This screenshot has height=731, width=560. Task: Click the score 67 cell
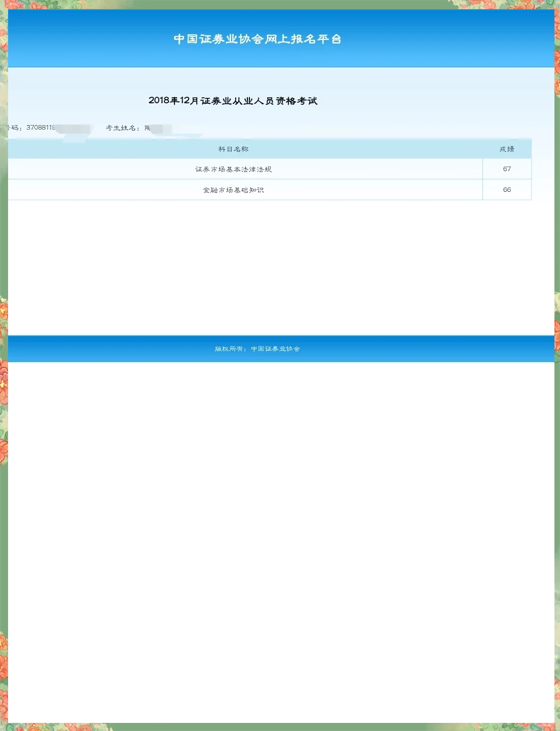click(x=506, y=169)
